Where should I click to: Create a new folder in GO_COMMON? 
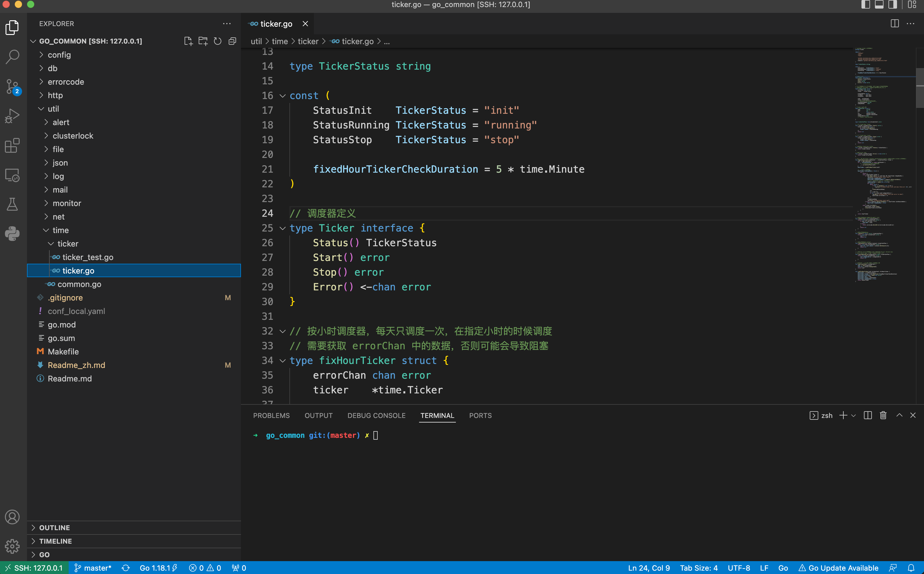pyautogui.click(x=203, y=41)
